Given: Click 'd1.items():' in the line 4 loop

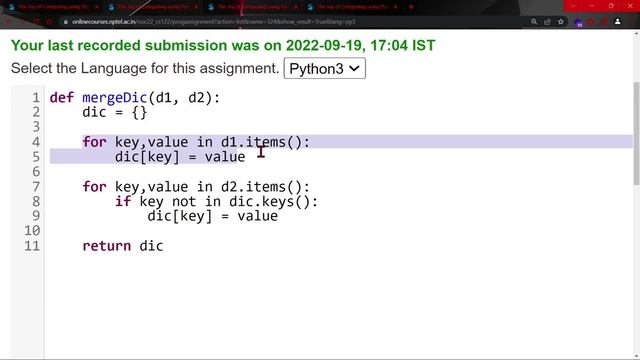Looking at the screenshot, I should [265, 142].
